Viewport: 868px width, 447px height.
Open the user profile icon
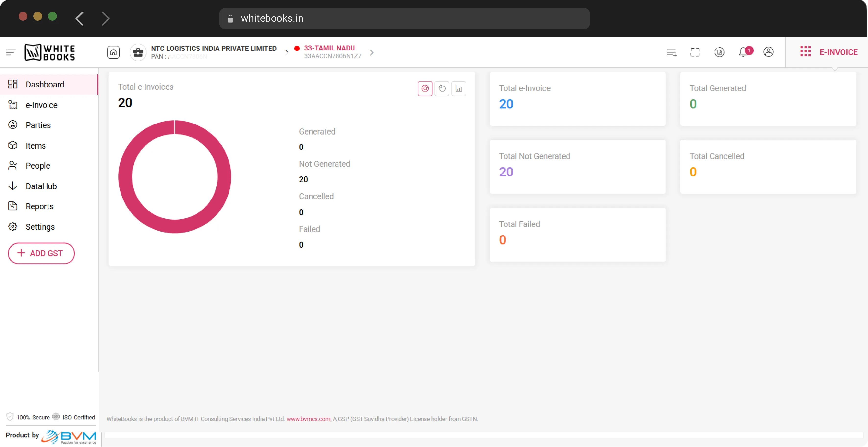pos(769,52)
